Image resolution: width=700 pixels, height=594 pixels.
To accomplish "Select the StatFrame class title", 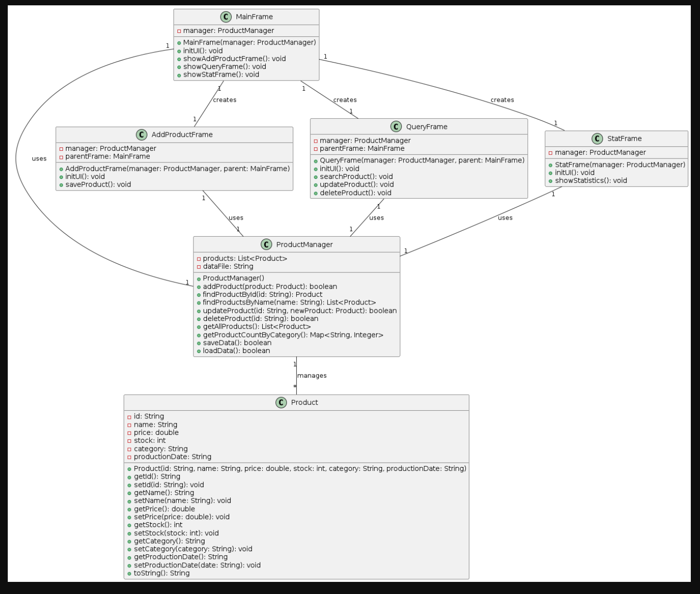I will pos(623,139).
